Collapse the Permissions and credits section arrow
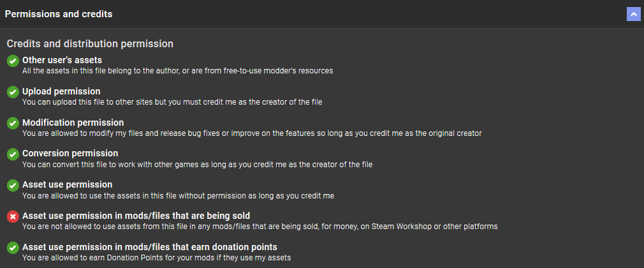644x268 pixels. pyautogui.click(x=633, y=14)
